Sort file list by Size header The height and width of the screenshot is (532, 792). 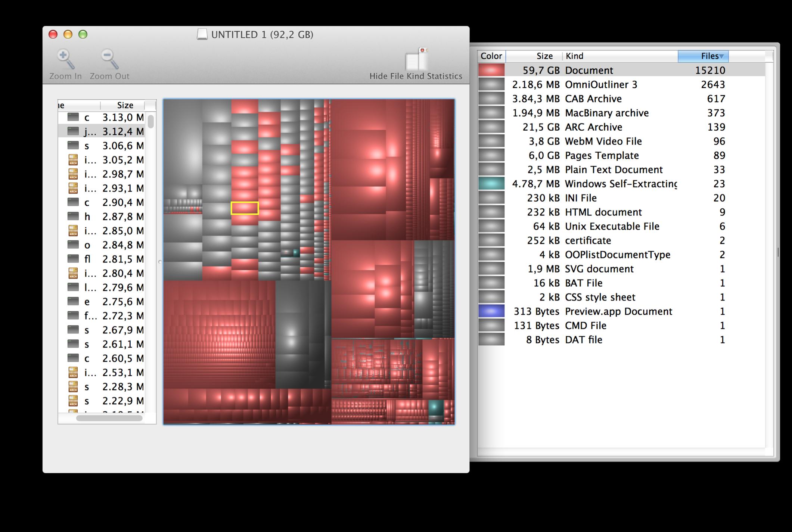125,105
